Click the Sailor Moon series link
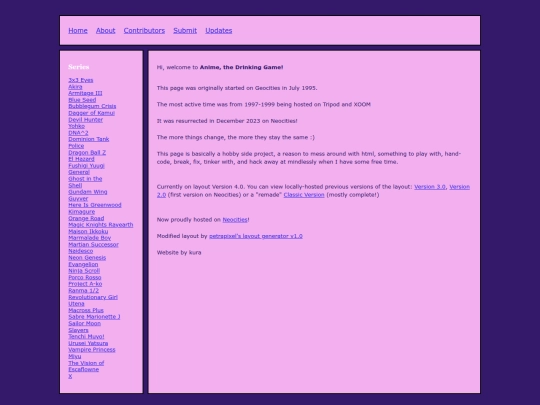This screenshot has width=540, height=405. tap(84, 323)
